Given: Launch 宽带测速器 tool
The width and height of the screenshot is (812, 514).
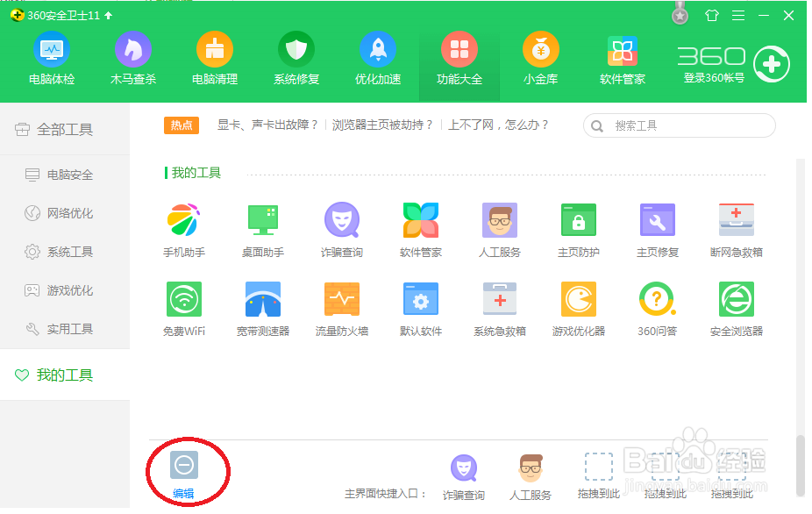Looking at the screenshot, I should [263, 309].
